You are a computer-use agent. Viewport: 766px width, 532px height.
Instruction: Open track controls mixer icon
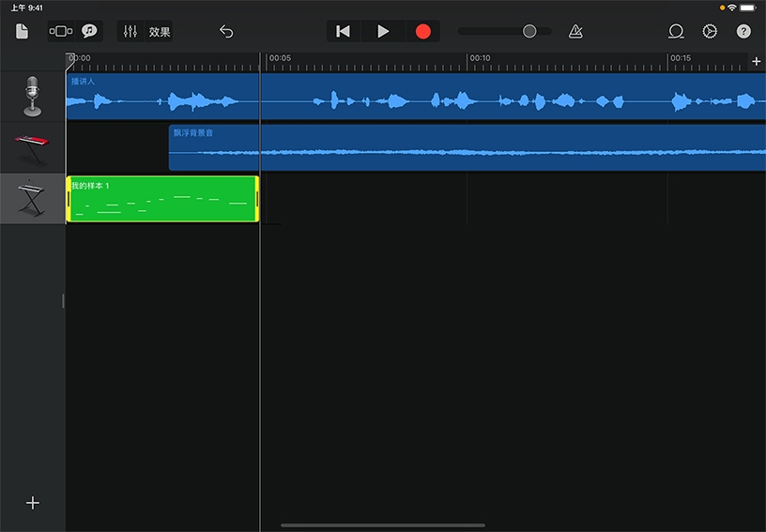[130, 32]
